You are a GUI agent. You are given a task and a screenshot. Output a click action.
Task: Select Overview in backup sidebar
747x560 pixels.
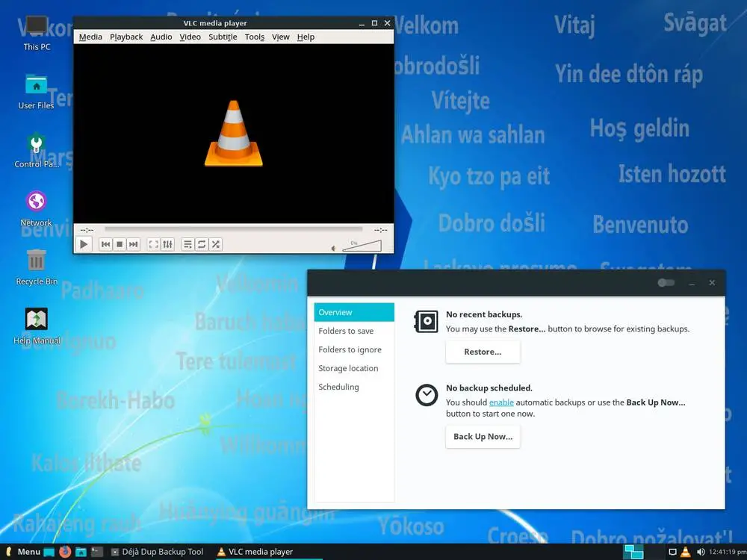(354, 312)
